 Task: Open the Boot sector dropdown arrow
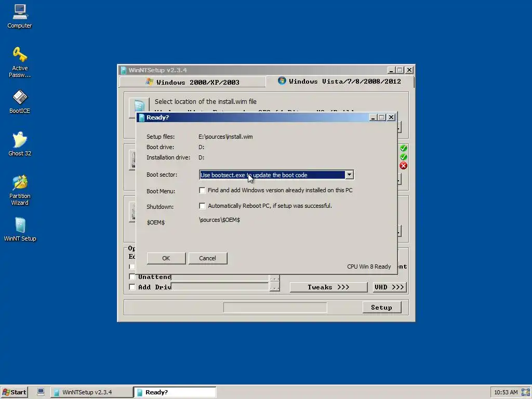pyautogui.click(x=349, y=175)
